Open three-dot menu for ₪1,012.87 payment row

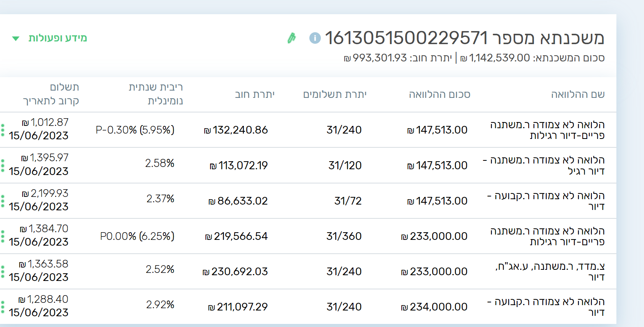pyautogui.click(x=3, y=130)
